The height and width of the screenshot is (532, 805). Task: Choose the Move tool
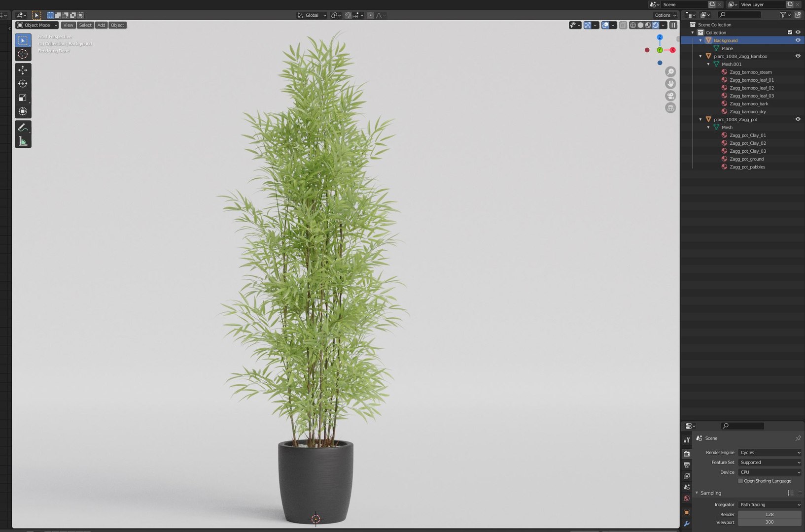23,70
